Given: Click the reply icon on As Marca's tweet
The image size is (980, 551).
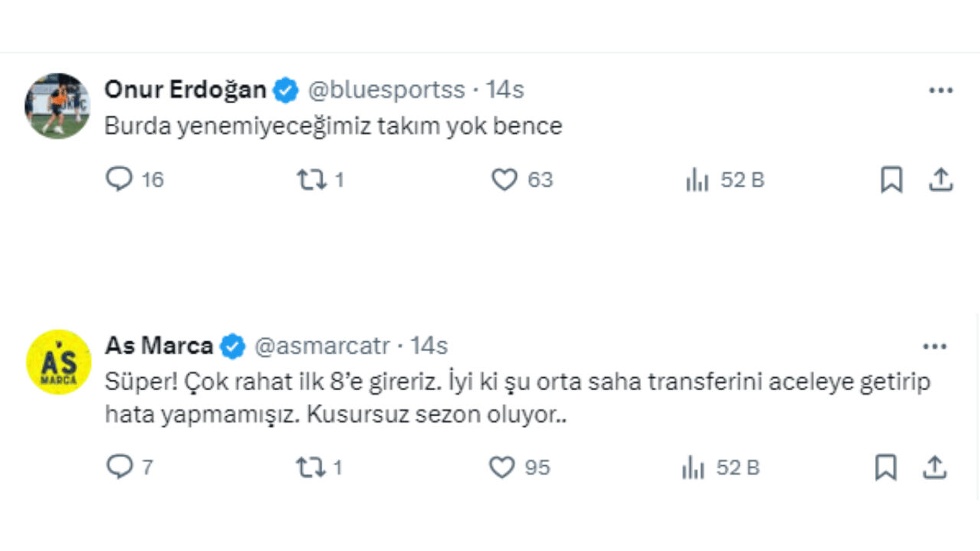Looking at the screenshot, I should click(x=119, y=467).
